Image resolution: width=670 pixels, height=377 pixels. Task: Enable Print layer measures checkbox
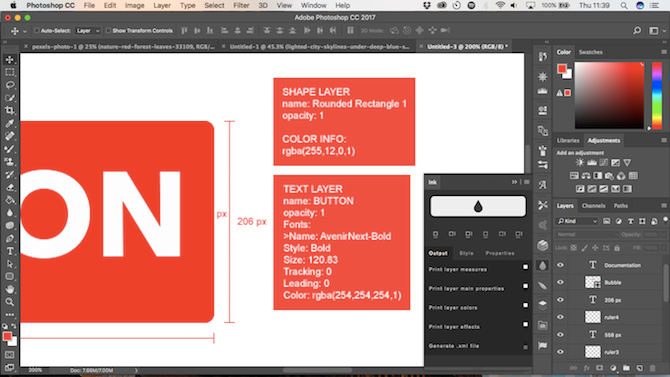tap(525, 267)
